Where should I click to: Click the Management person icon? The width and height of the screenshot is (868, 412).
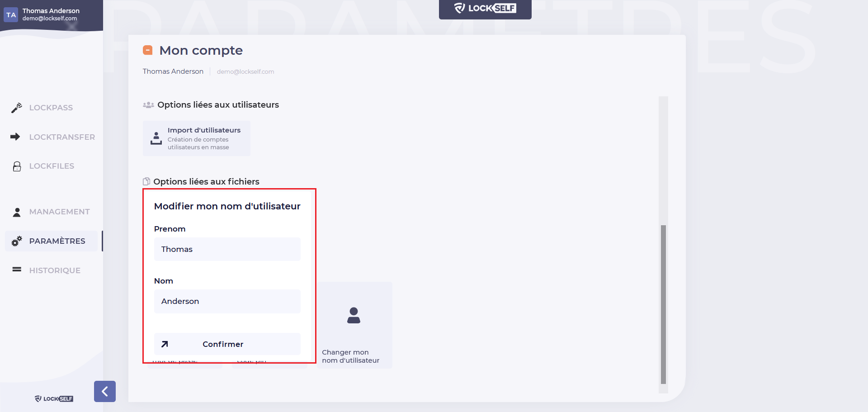click(17, 212)
